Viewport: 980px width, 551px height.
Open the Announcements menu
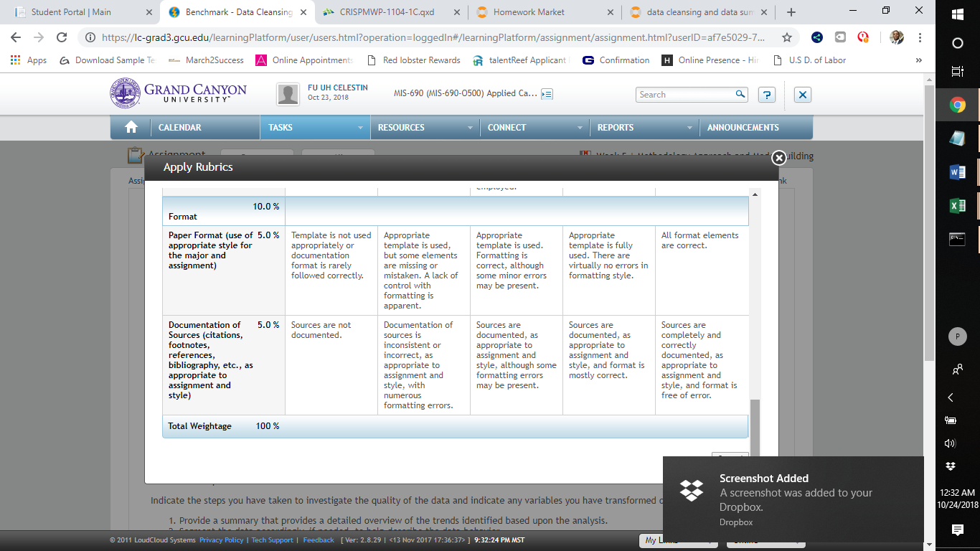point(743,128)
